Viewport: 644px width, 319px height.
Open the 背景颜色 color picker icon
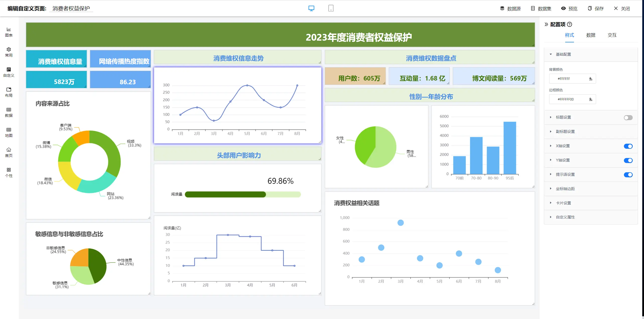tap(591, 79)
